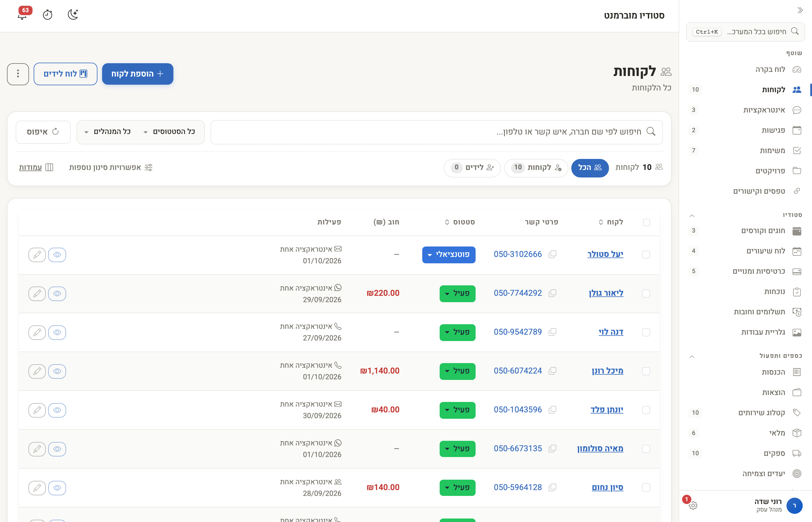Image resolution: width=812 pixels, height=522 pixels.
Task: Collapse the סטודיו sidebar section
Action: point(692,215)
